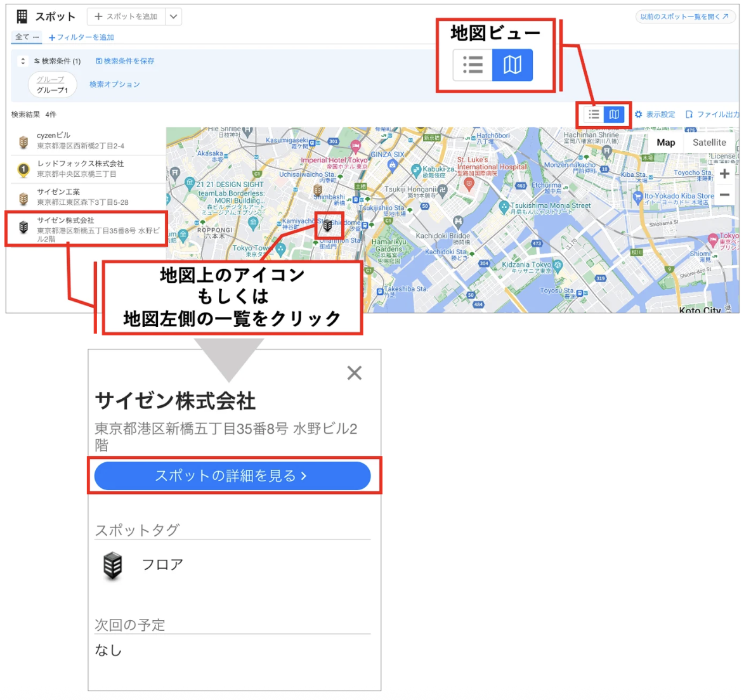Click the GINZA SIX map marker
This screenshot has height=700, width=751.
[393, 165]
